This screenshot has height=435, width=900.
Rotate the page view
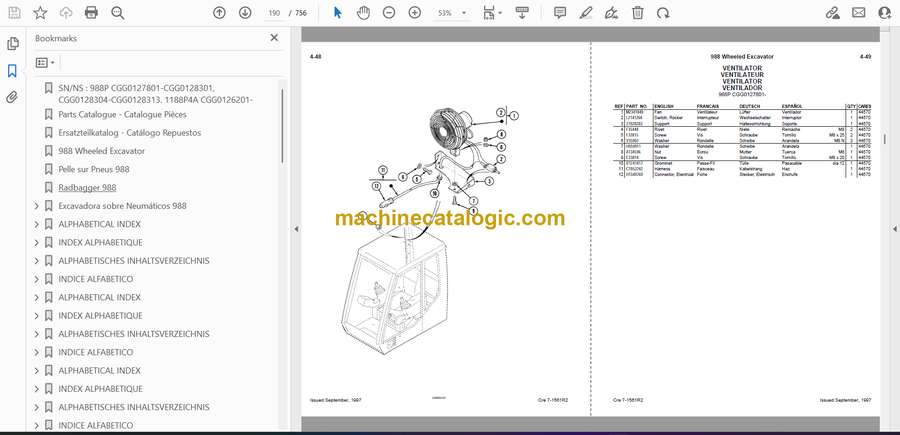[663, 13]
